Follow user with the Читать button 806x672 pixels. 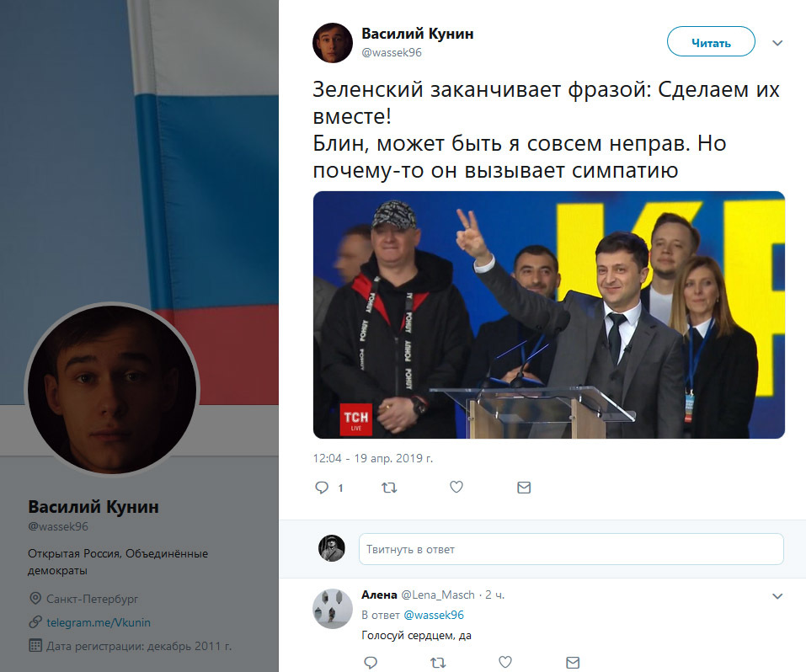711,42
